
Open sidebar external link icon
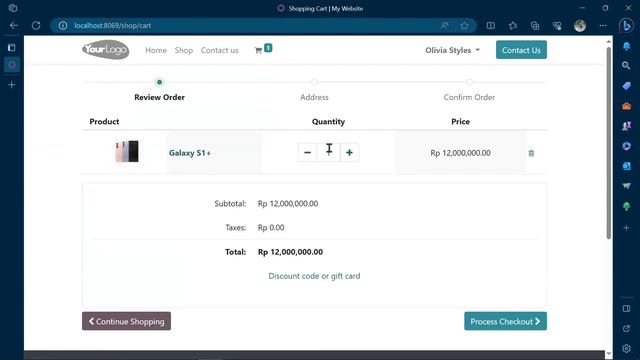tap(627, 329)
